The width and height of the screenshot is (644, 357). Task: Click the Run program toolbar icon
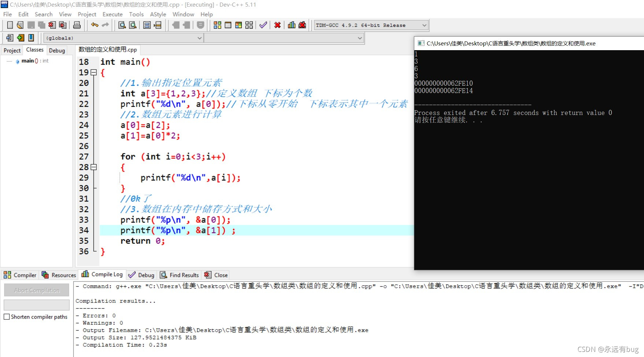(228, 25)
